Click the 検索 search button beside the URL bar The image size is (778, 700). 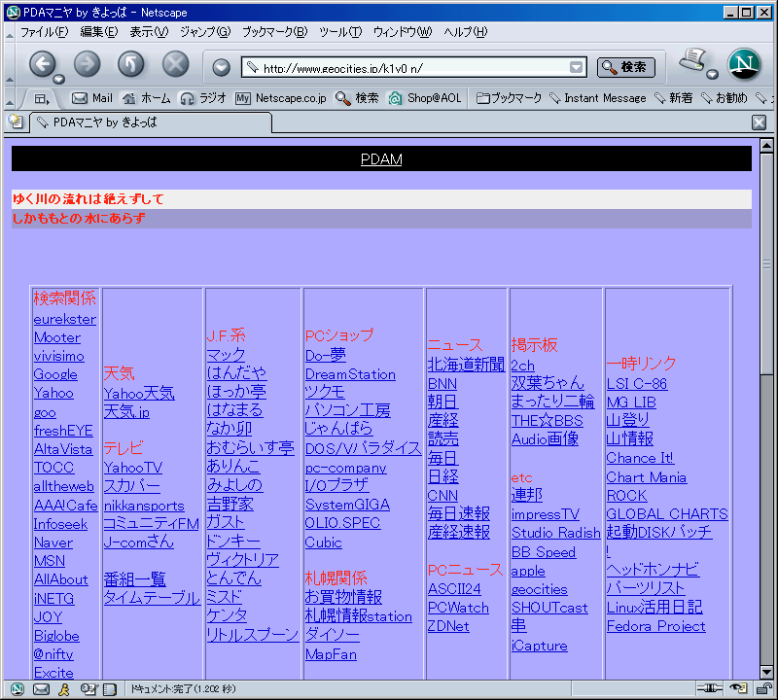tap(626, 67)
